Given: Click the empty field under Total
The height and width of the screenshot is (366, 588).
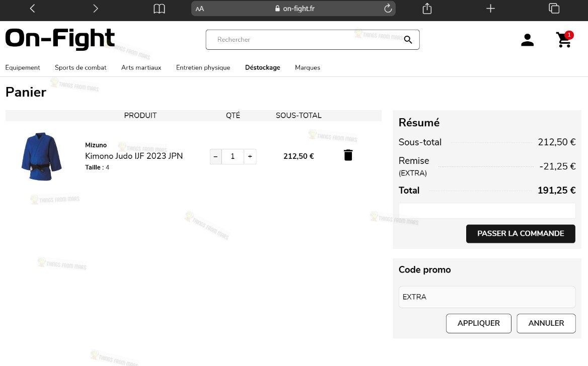Looking at the screenshot, I should pyautogui.click(x=487, y=211).
